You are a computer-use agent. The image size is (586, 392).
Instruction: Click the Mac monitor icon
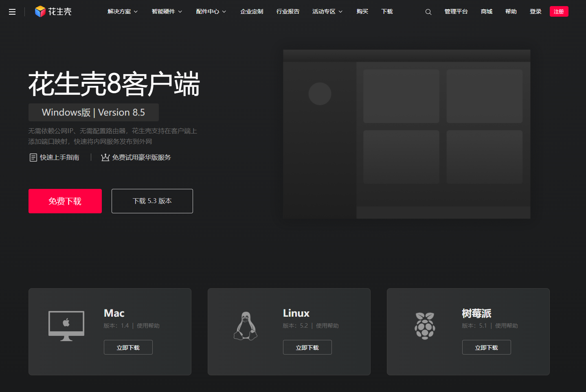pos(66,326)
